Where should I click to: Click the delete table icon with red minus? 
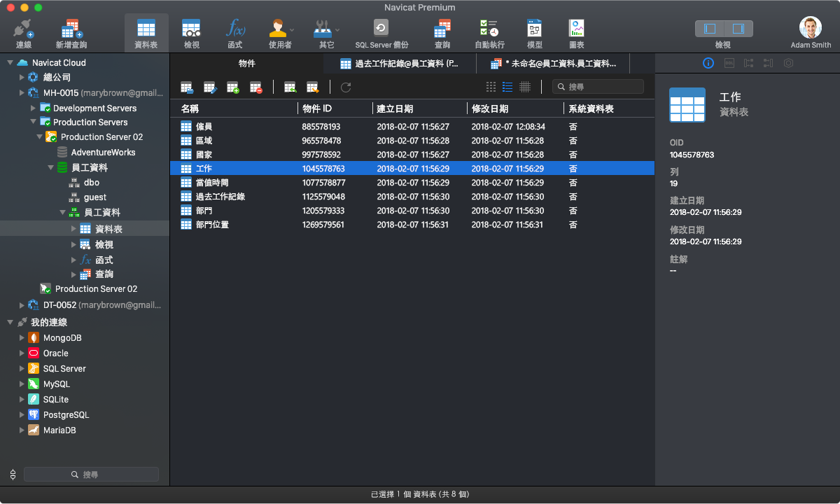point(256,87)
